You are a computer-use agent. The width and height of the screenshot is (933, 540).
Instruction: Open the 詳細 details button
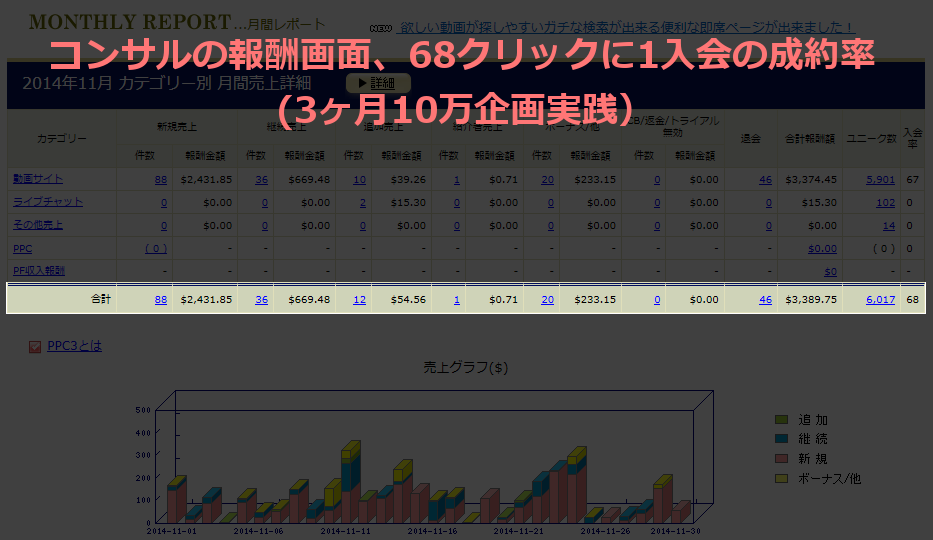[x=378, y=83]
